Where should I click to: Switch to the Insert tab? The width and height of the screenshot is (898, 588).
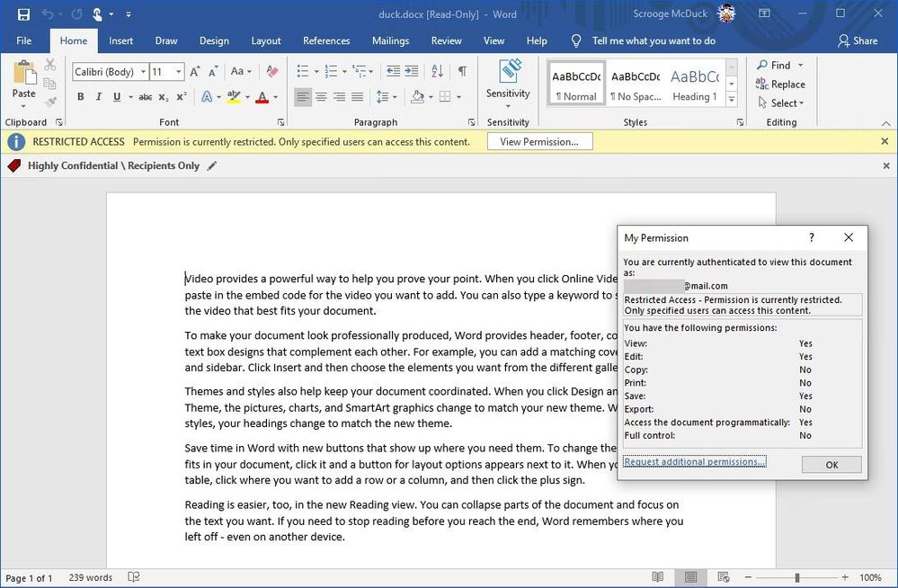[120, 40]
